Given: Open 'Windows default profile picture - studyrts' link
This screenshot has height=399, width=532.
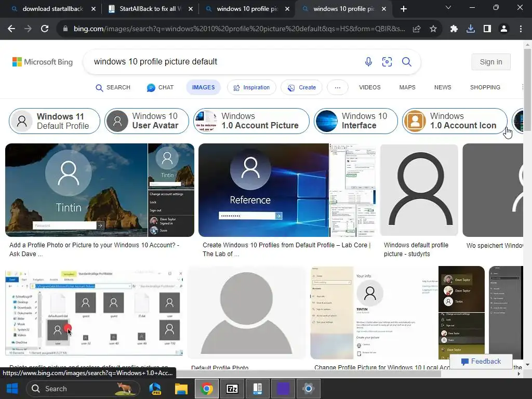Looking at the screenshot, I should (416, 249).
